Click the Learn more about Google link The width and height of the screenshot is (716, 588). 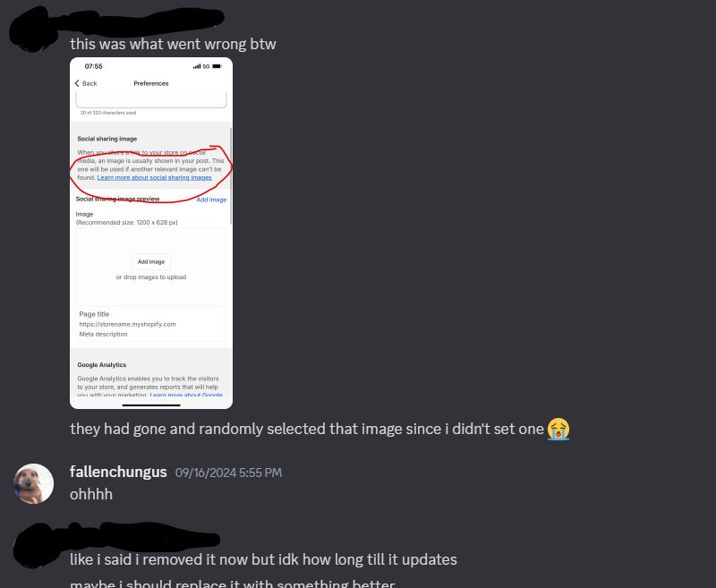coord(186,395)
